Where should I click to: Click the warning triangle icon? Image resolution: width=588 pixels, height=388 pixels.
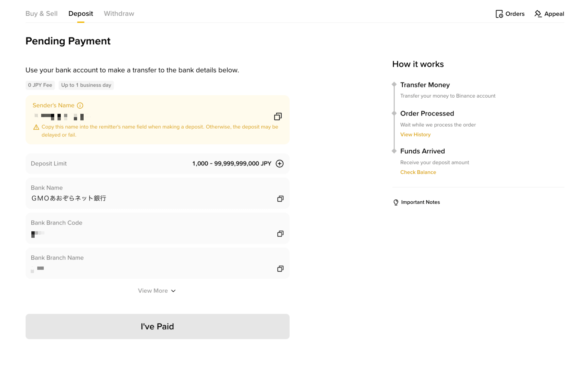36,127
